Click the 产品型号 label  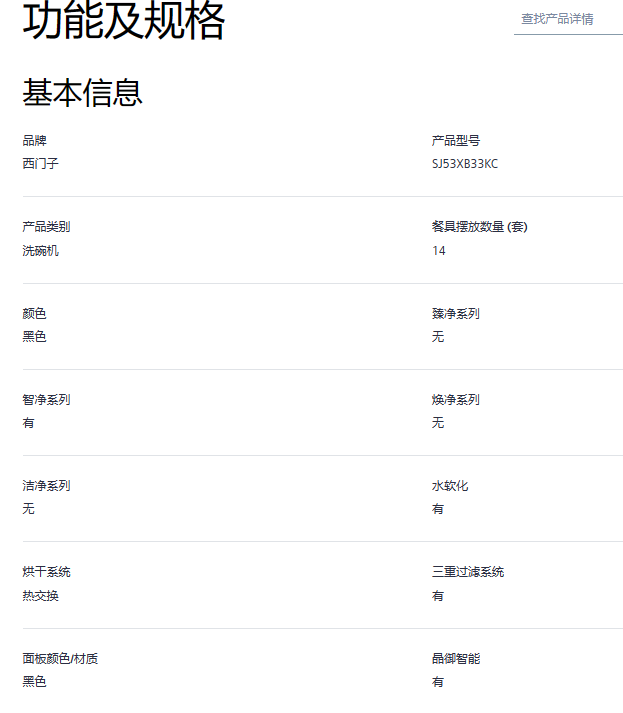456,141
